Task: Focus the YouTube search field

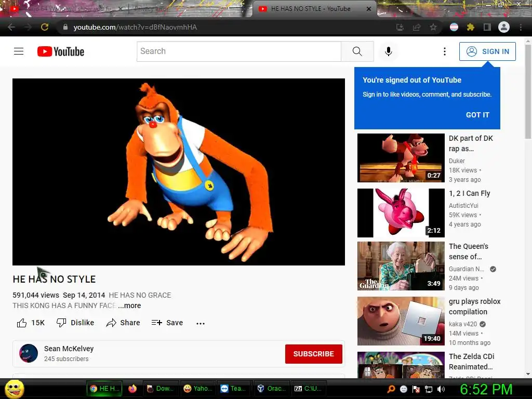Action: 239,51
